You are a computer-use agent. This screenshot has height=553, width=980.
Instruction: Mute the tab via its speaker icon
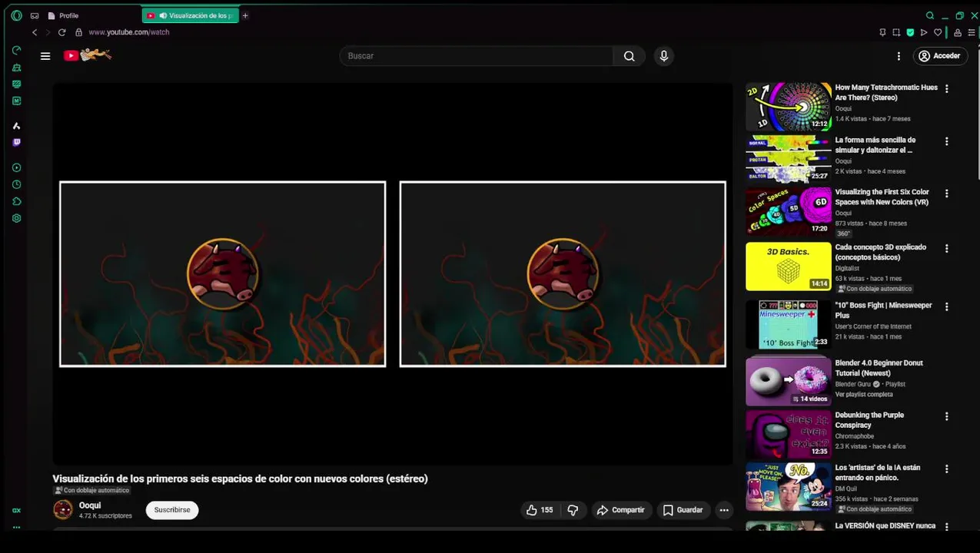coord(163,15)
